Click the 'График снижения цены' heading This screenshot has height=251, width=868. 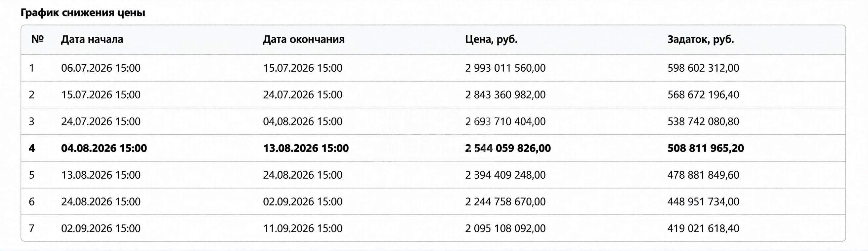(x=83, y=13)
